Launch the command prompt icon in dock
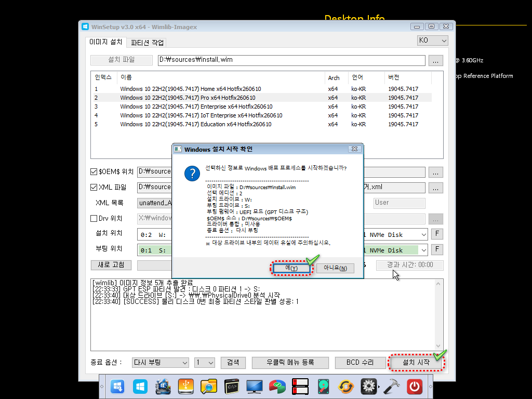The width and height of the screenshot is (532, 399). 231,387
